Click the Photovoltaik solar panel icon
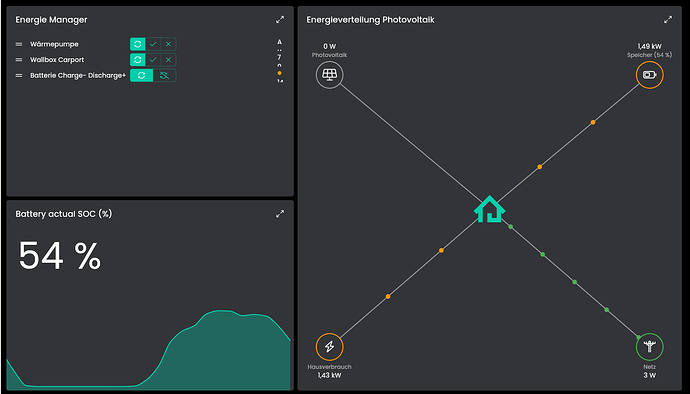Image resolution: width=690 pixels, height=394 pixels. pos(329,74)
